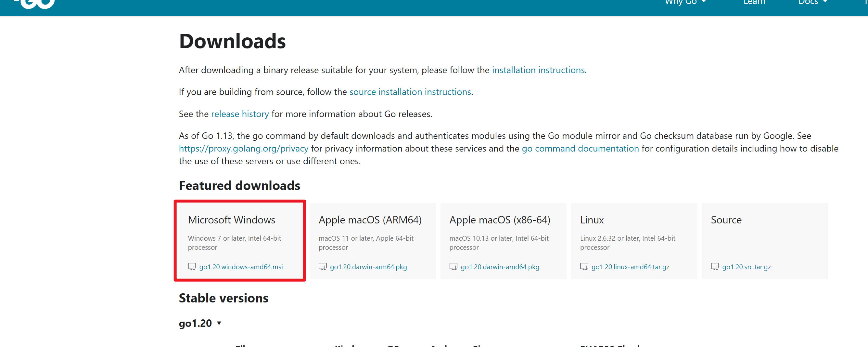
Task: Open the go command documentation link
Action: [580, 149]
